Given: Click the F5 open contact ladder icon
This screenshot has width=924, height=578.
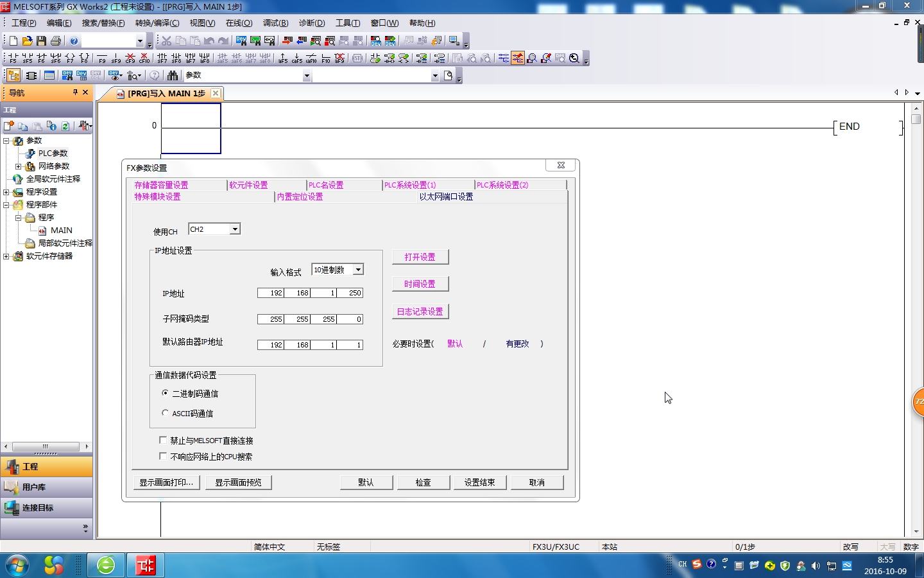Looking at the screenshot, I should [13, 58].
